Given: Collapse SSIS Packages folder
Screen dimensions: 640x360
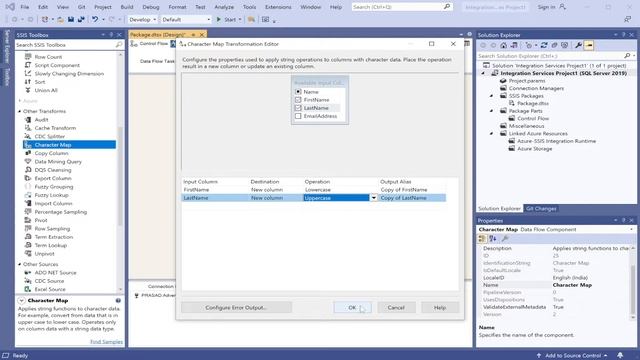Looking at the screenshot, I should [x=491, y=96].
